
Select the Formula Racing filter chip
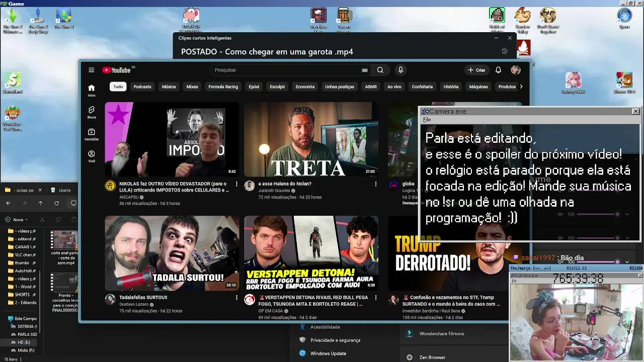coord(223,86)
